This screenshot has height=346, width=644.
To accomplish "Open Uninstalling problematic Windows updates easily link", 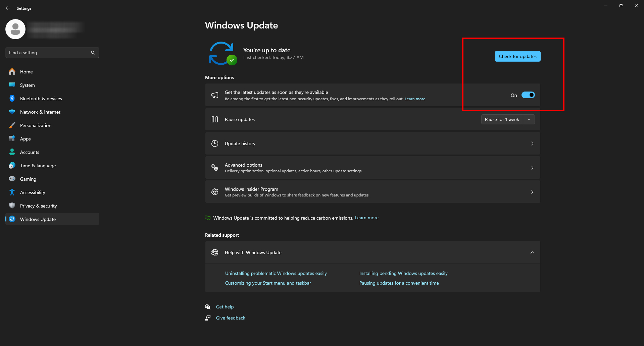I will pyautogui.click(x=276, y=273).
